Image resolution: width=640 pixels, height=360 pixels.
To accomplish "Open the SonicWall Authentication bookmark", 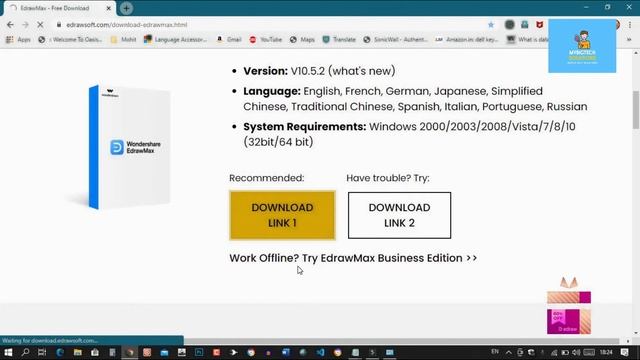I will pos(396,40).
